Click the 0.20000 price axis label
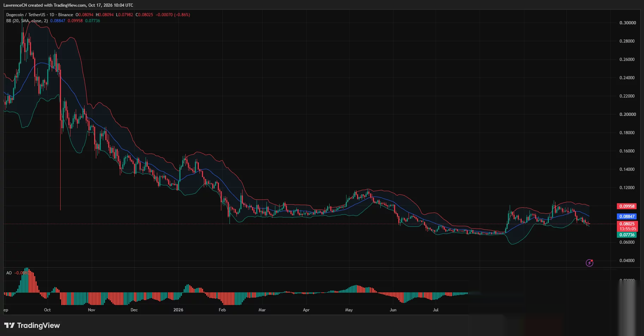The width and height of the screenshot is (644, 336). (627, 114)
